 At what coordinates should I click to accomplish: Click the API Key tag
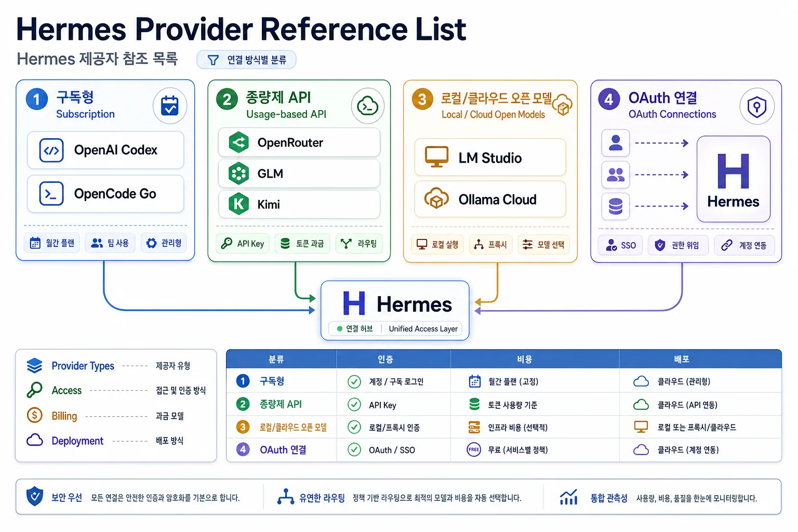[x=243, y=243]
